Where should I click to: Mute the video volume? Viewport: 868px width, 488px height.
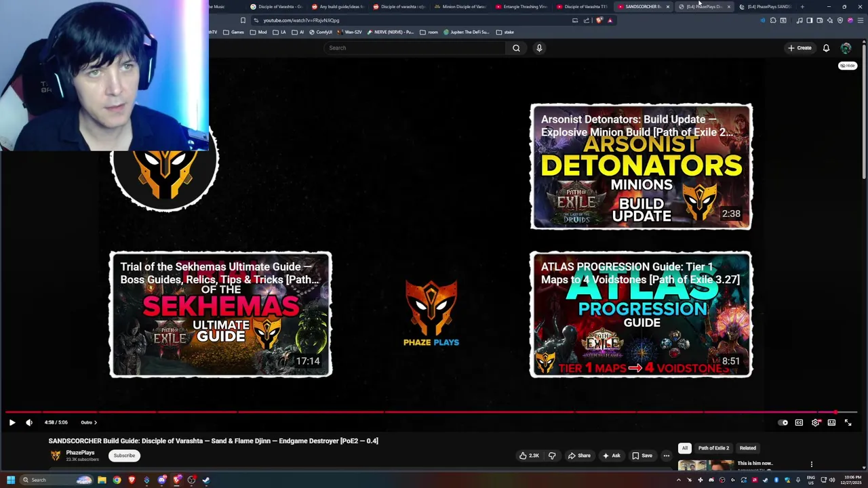(x=29, y=422)
